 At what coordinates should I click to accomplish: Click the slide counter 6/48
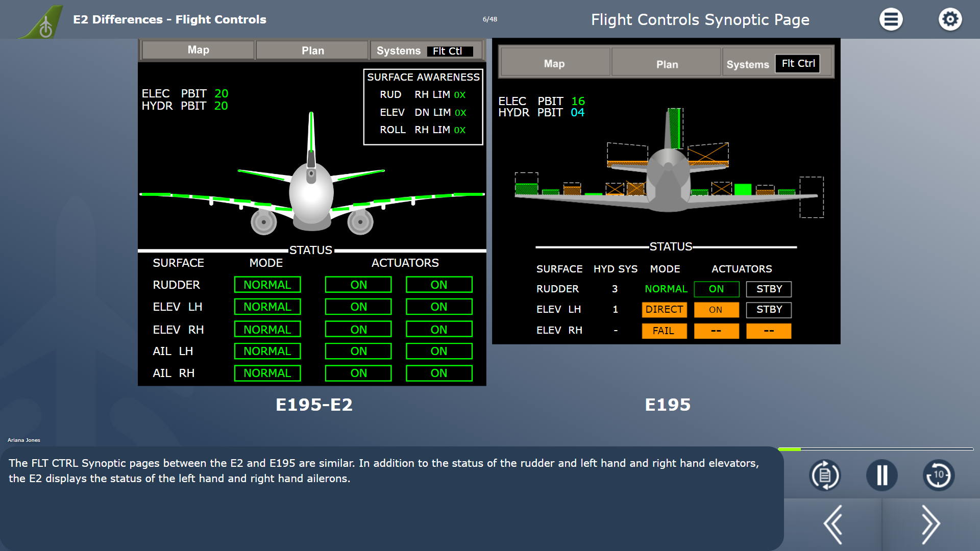(x=490, y=19)
